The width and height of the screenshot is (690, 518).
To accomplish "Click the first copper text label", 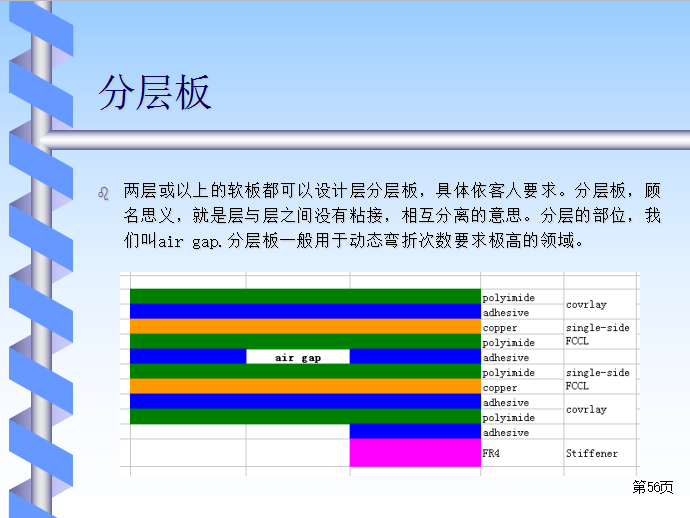I will pyautogui.click(x=500, y=328).
